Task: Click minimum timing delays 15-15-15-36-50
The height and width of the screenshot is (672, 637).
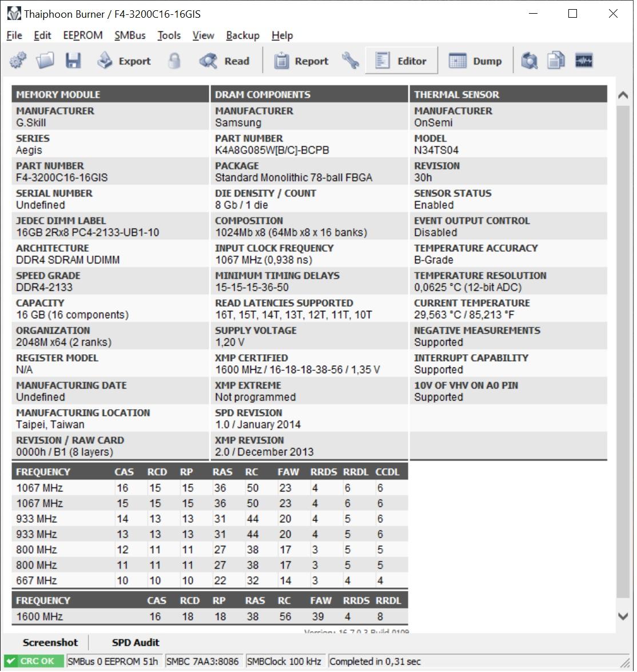Action: 252,287
